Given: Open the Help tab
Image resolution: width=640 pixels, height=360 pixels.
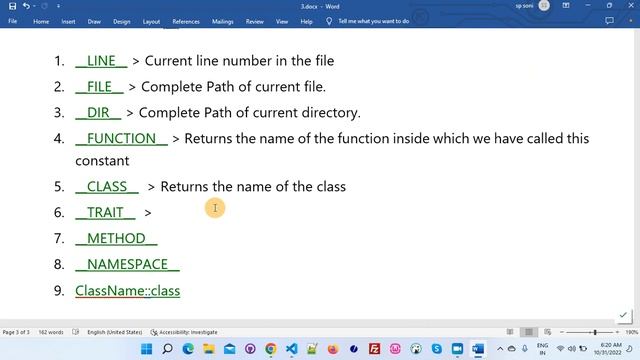Looking at the screenshot, I should 306,21.
